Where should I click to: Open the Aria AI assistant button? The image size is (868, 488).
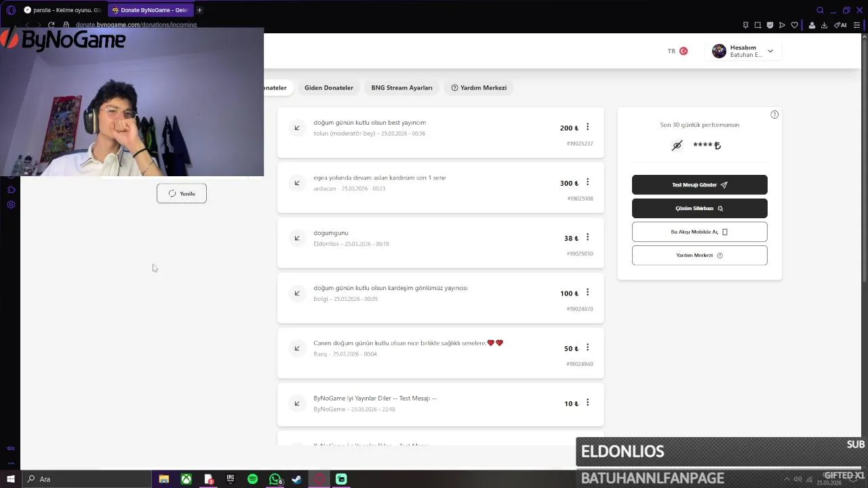pyautogui.click(x=840, y=25)
